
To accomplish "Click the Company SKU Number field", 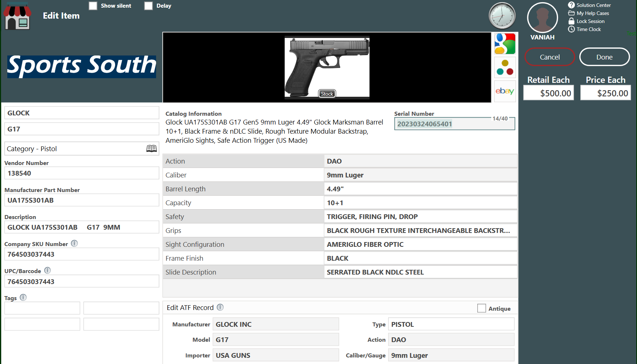I will click(81, 254).
